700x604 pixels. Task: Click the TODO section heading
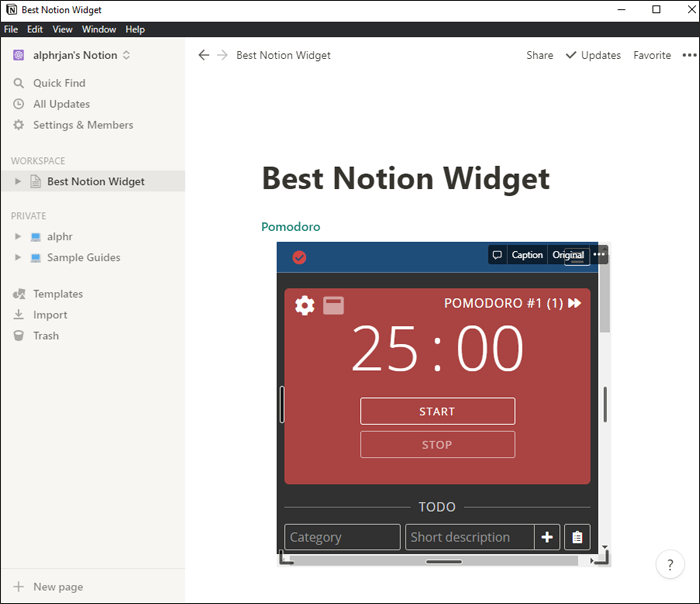[x=437, y=507]
